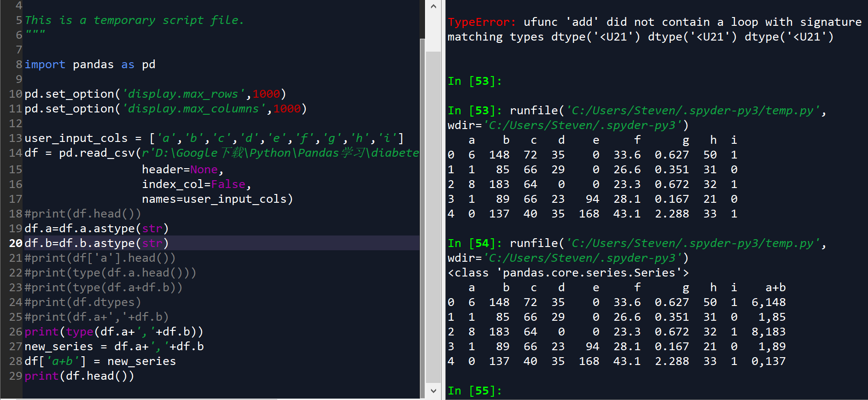Click the In [54]: runfile command
Screen dimensions: 868x400
tap(637, 251)
